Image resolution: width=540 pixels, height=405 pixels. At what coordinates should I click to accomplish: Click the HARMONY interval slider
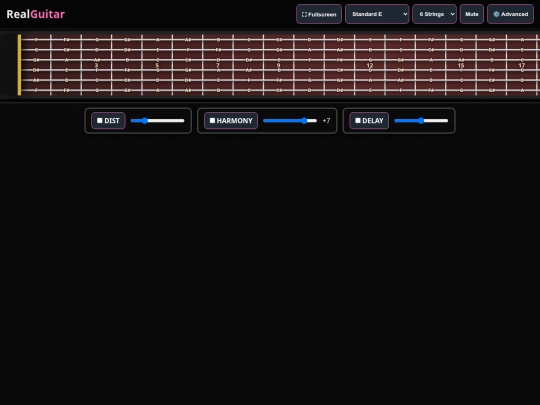tap(290, 121)
